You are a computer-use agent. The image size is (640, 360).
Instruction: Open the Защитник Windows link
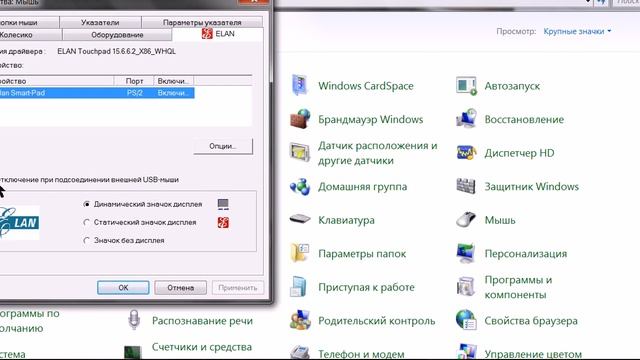(531, 187)
